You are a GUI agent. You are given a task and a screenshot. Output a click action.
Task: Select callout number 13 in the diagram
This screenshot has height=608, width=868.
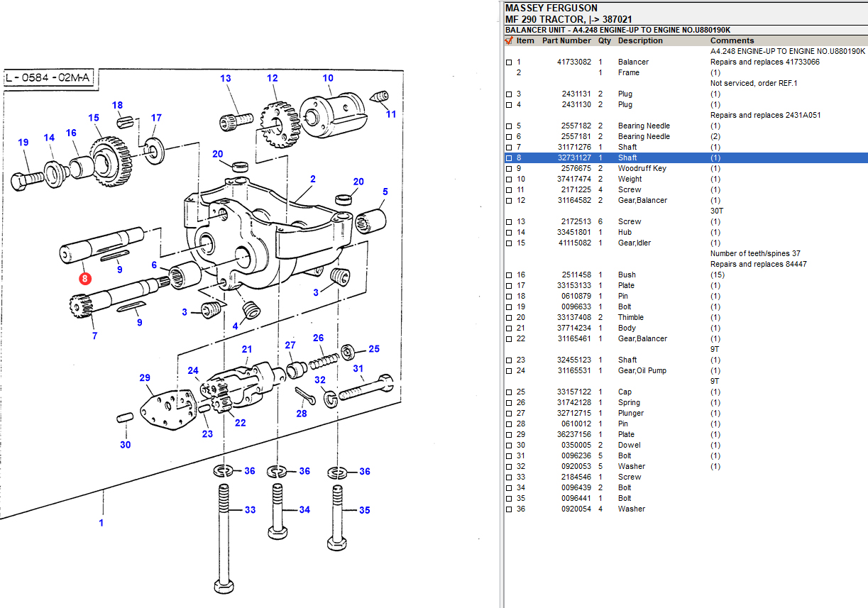coord(226,79)
